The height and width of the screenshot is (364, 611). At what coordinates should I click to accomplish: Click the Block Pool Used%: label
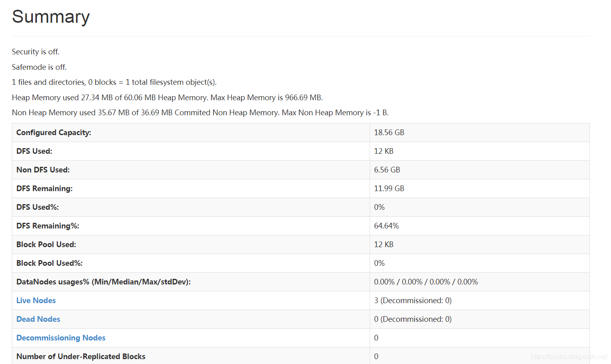(x=49, y=263)
